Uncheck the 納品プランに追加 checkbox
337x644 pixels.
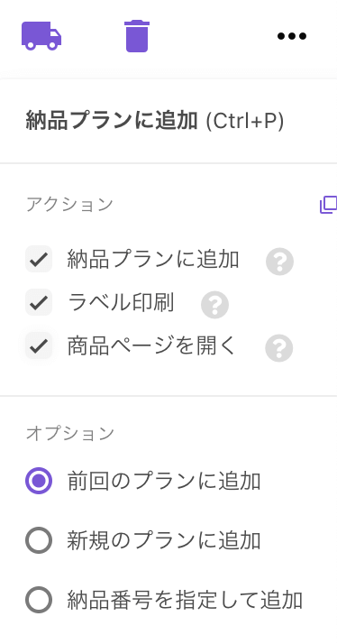click(x=39, y=259)
